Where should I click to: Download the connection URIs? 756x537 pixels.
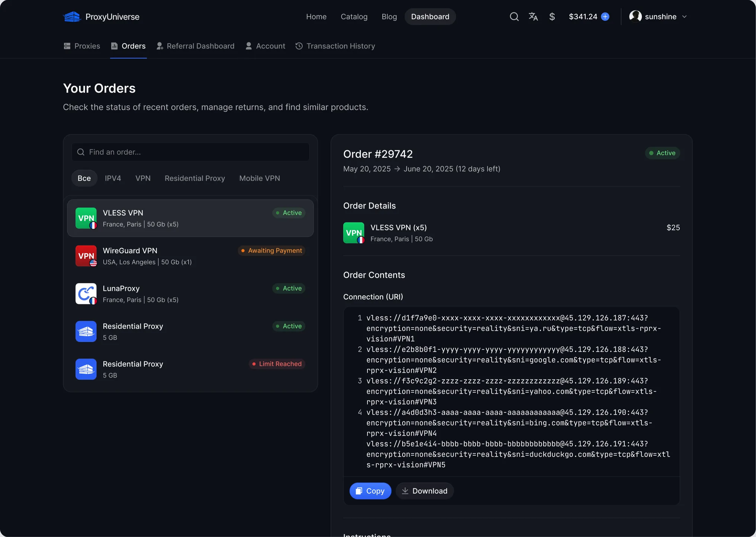(x=425, y=491)
